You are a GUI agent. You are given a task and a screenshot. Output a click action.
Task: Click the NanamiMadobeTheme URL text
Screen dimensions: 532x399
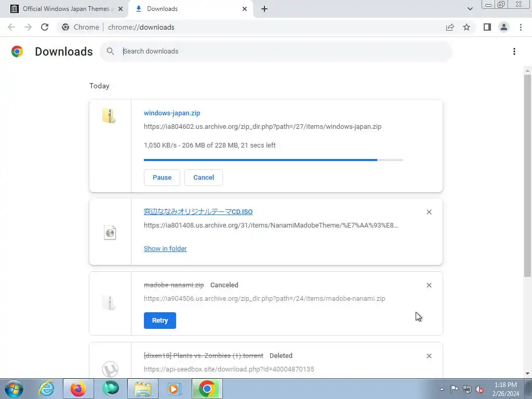point(271,225)
